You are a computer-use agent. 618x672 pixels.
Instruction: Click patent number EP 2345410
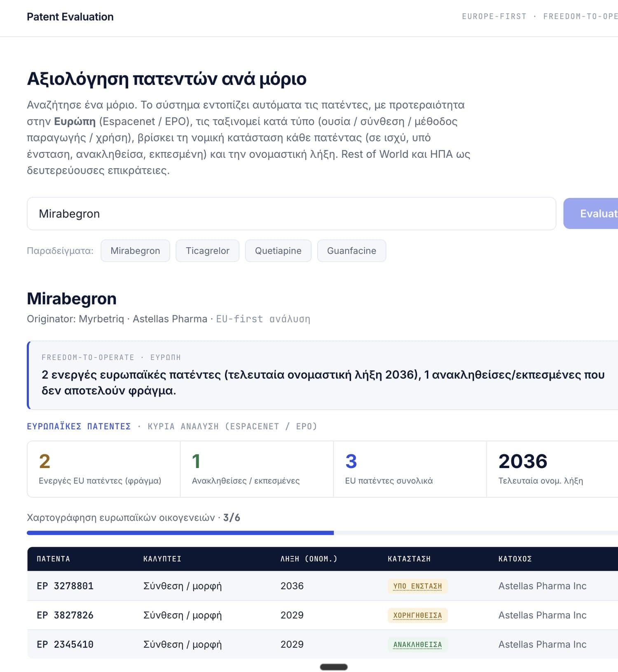[x=65, y=644]
